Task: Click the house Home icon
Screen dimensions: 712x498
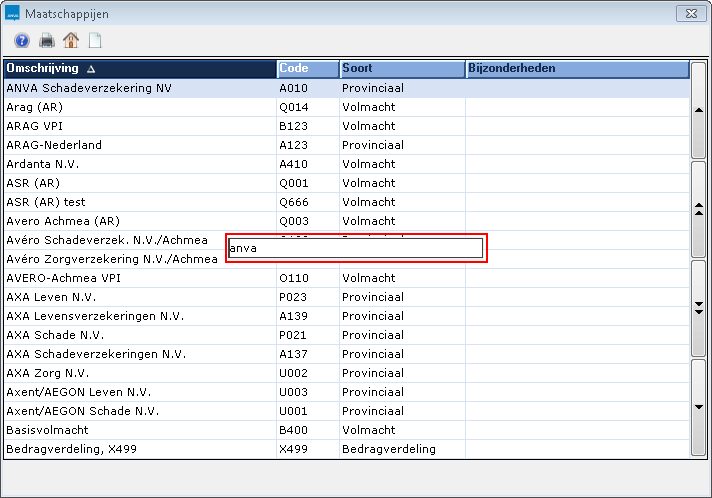Action: point(71,41)
